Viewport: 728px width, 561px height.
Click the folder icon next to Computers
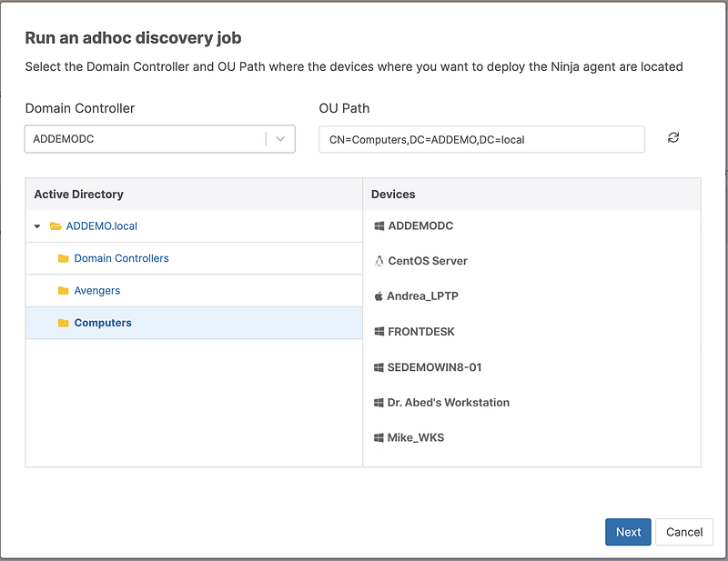pos(63,323)
